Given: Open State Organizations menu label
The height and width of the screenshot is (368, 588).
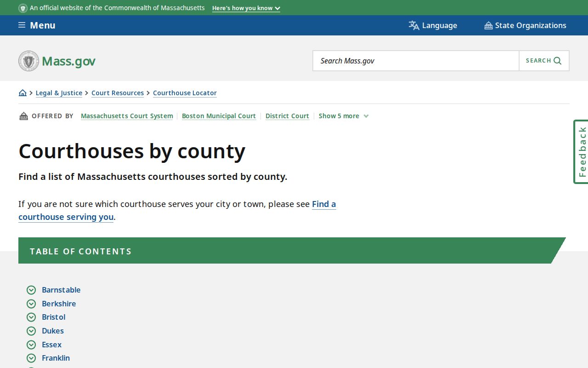Looking at the screenshot, I should [531, 25].
